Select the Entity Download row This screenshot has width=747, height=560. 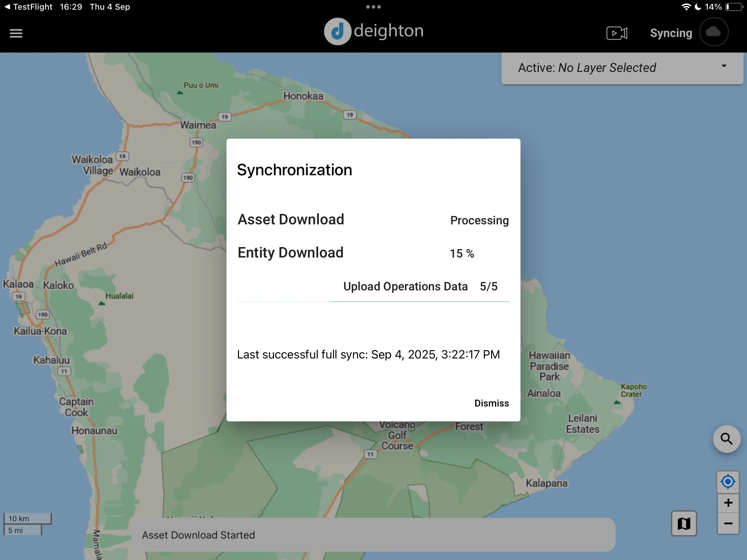[290, 253]
